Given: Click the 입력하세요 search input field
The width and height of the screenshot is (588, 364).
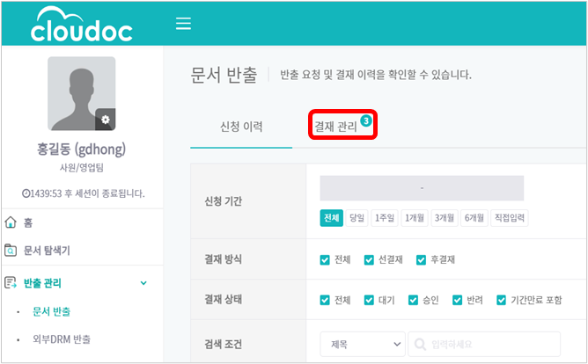Looking at the screenshot, I should [484, 344].
